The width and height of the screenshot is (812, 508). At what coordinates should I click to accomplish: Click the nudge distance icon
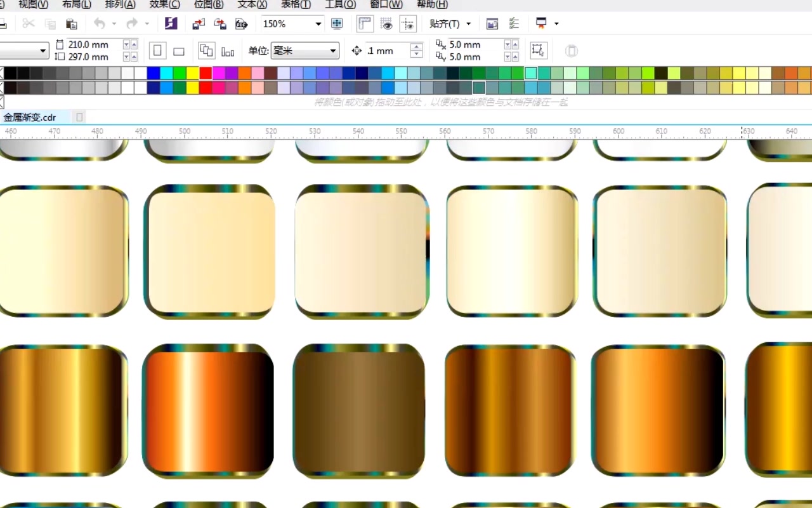pyautogui.click(x=357, y=51)
